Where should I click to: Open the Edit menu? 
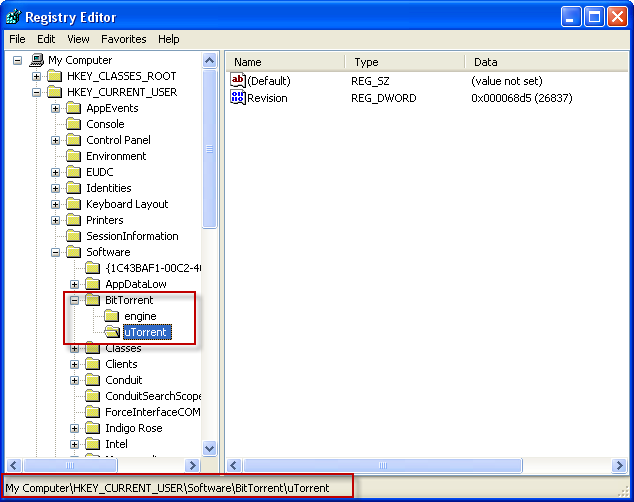pos(46,39)
